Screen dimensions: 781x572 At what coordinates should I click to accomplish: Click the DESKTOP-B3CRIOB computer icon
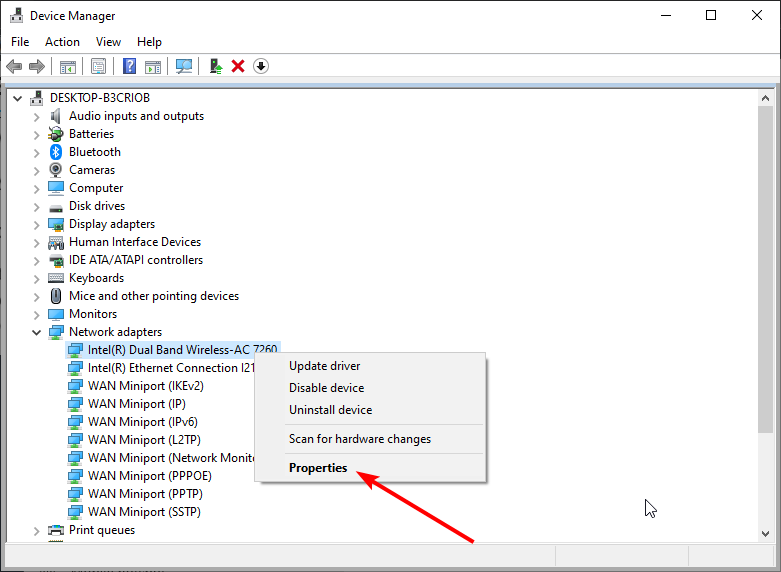click(x=36, y=98)
